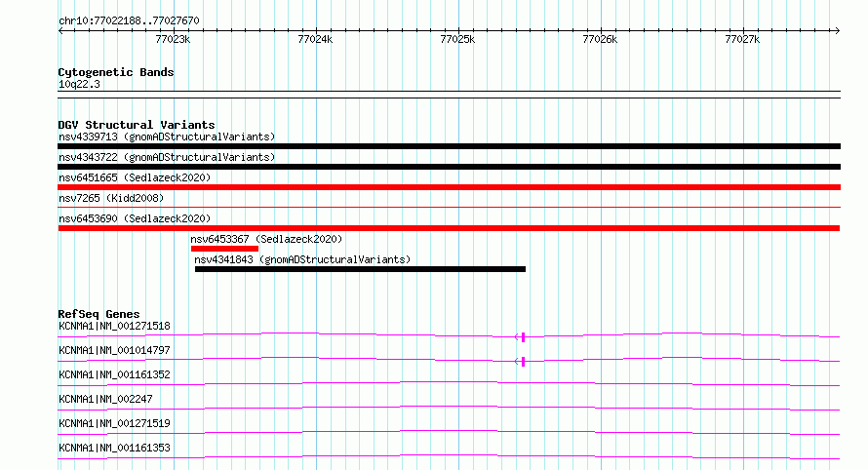Select variant nsv6453367 label
This screenshot has width=868, height=470.
[x=266, y=239]
